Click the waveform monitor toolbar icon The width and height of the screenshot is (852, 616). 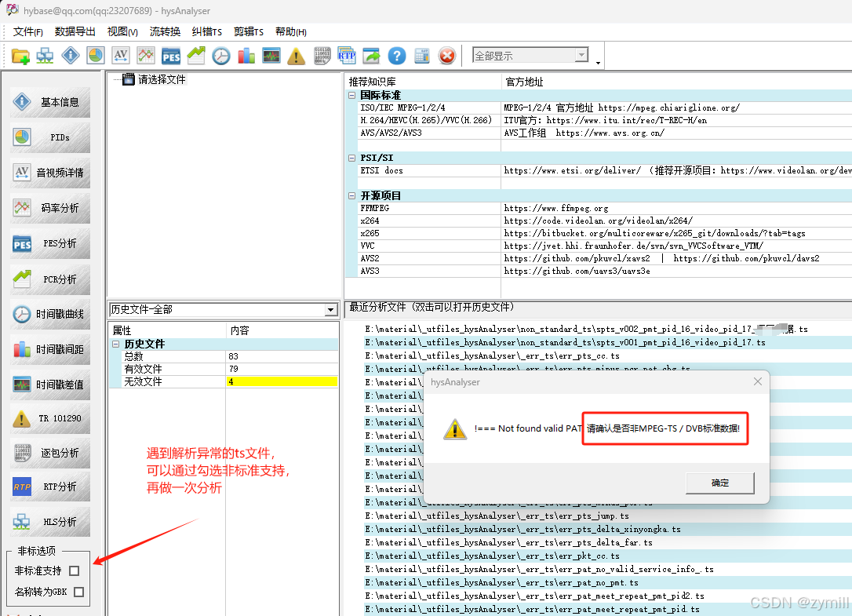coord(271,56)
